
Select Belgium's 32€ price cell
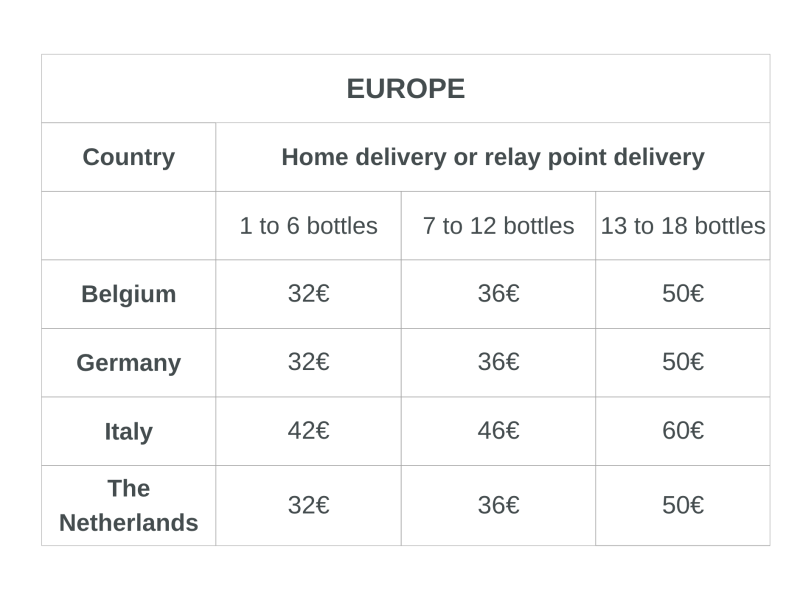(x=309, y=294)
